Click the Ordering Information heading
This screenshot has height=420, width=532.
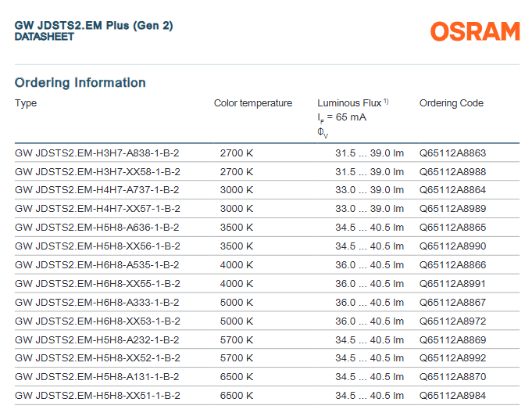[80, 83]
